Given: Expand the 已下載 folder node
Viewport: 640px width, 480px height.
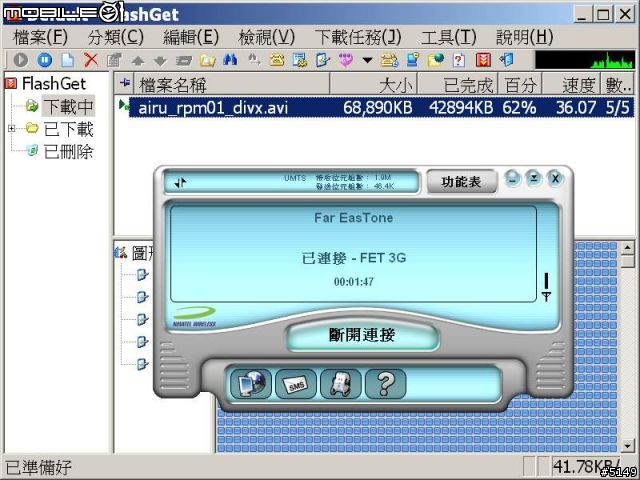Looking at the screenshot, I should click(x=11, y=129).
